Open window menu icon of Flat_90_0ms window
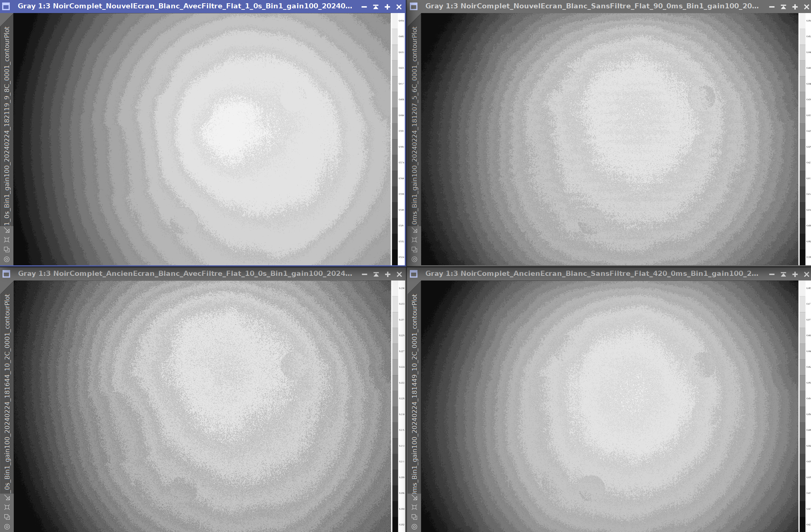Image resolution: width=811 pixels, height=532 pixels. click(x=413, y=7)
